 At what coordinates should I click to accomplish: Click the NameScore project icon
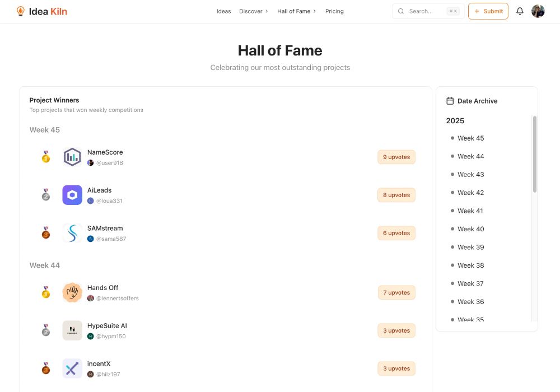[x=72, y=157]
